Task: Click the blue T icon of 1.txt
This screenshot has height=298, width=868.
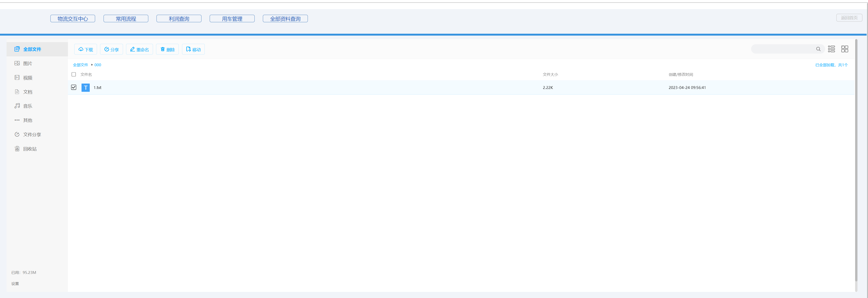Action: tap(86, 88)
